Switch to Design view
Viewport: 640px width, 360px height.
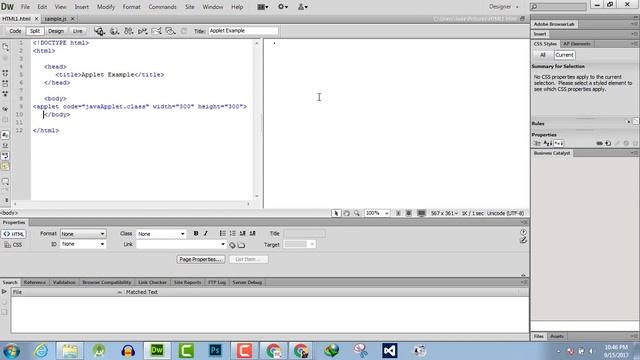[56, 31]
